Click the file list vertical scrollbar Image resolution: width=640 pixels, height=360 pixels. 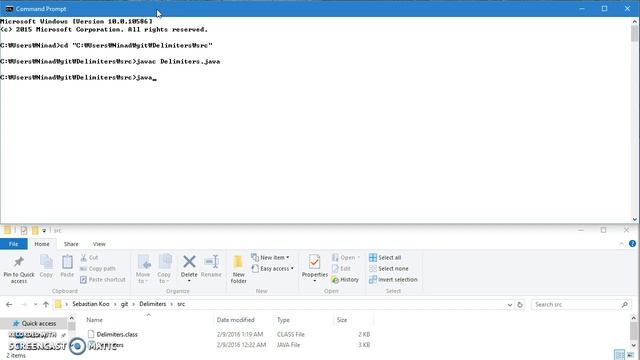[634, 331]
